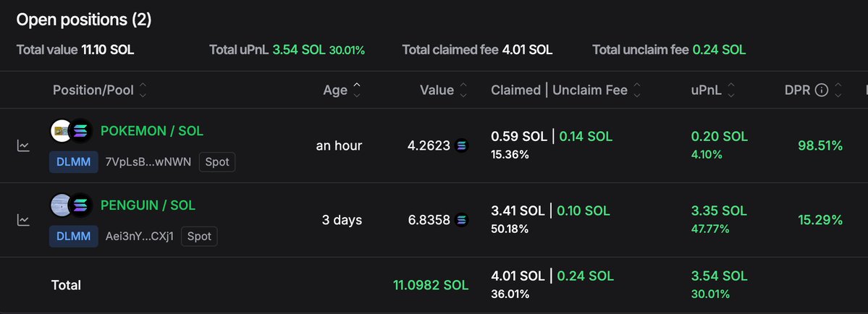Click the DLMM tag on PENGUIN row
This screenshot has height=314, width=868.
pos(74,236)
